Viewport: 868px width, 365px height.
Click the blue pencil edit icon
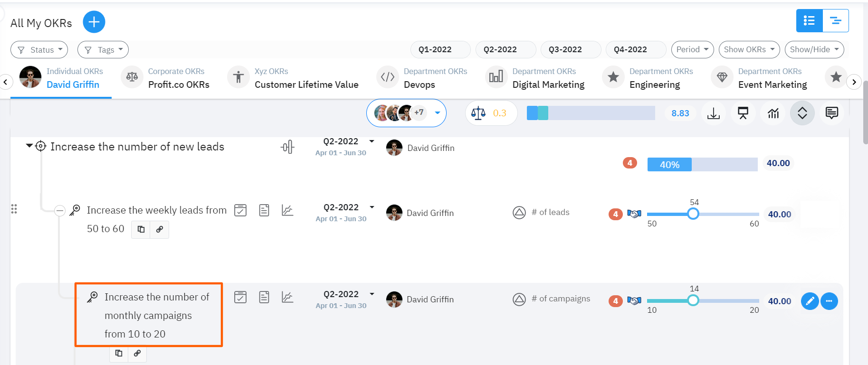click(x=810, y=301)
